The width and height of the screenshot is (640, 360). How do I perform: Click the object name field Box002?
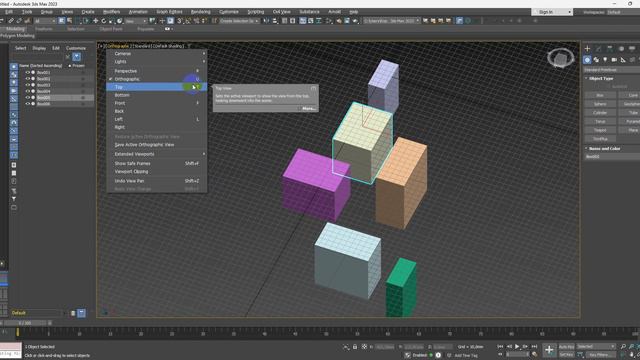[x=612, y=157]
